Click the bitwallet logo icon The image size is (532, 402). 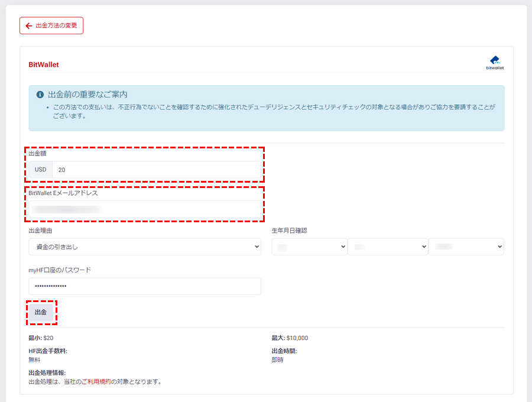click(495, 63)
